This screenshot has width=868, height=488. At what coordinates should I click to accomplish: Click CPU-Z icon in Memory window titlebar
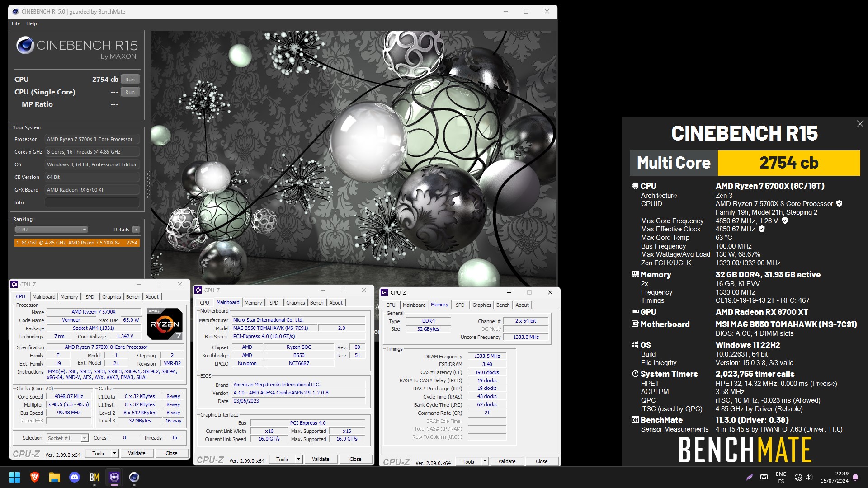[x=384, y=292]
